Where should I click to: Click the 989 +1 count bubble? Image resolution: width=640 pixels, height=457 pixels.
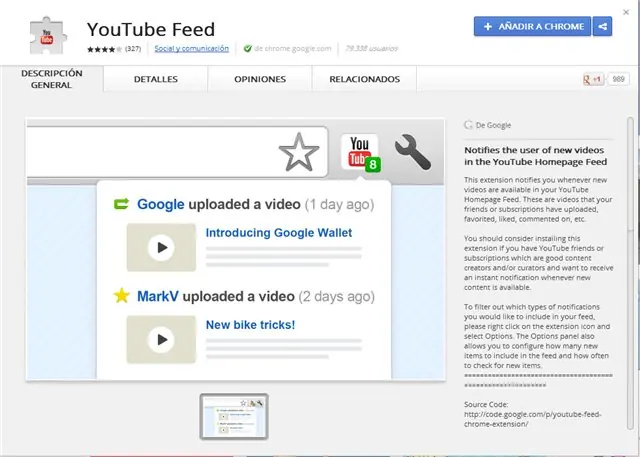pos(618,79)
